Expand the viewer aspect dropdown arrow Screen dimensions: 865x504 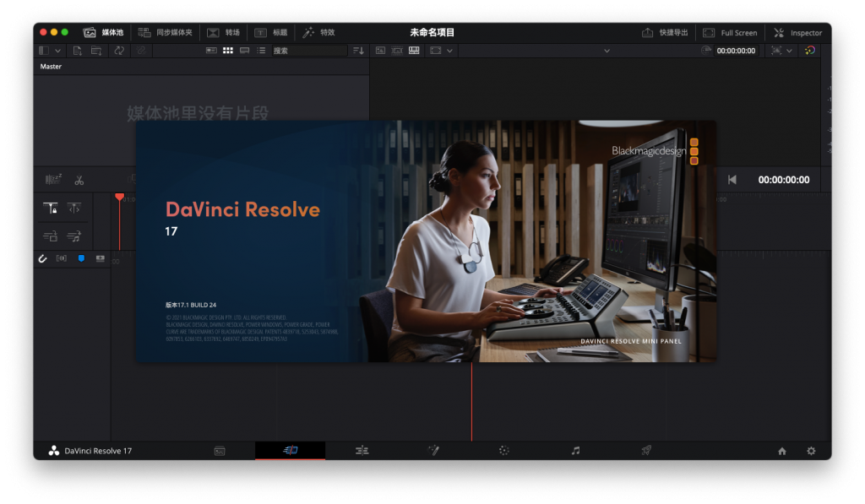tap(449, 51)
